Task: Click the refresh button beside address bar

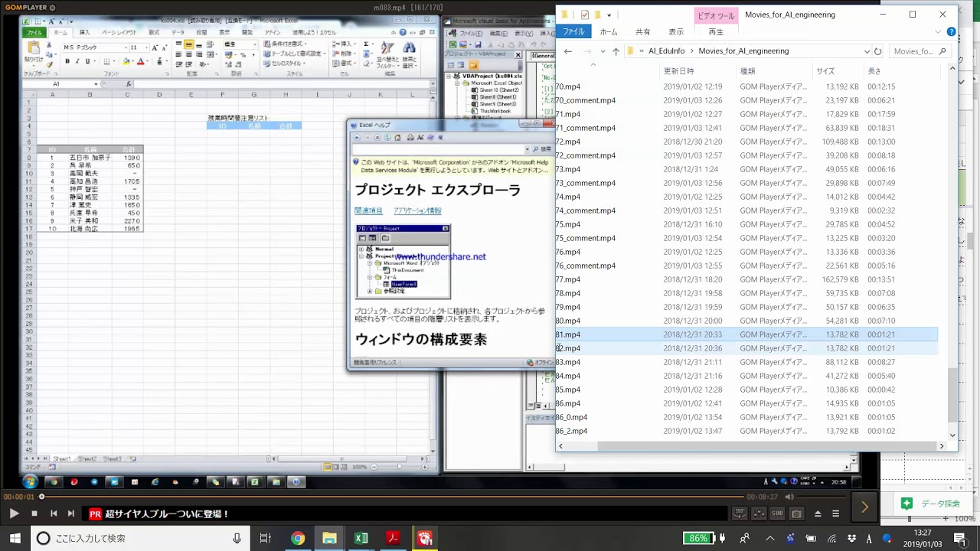Action: [x=877, y=51]
